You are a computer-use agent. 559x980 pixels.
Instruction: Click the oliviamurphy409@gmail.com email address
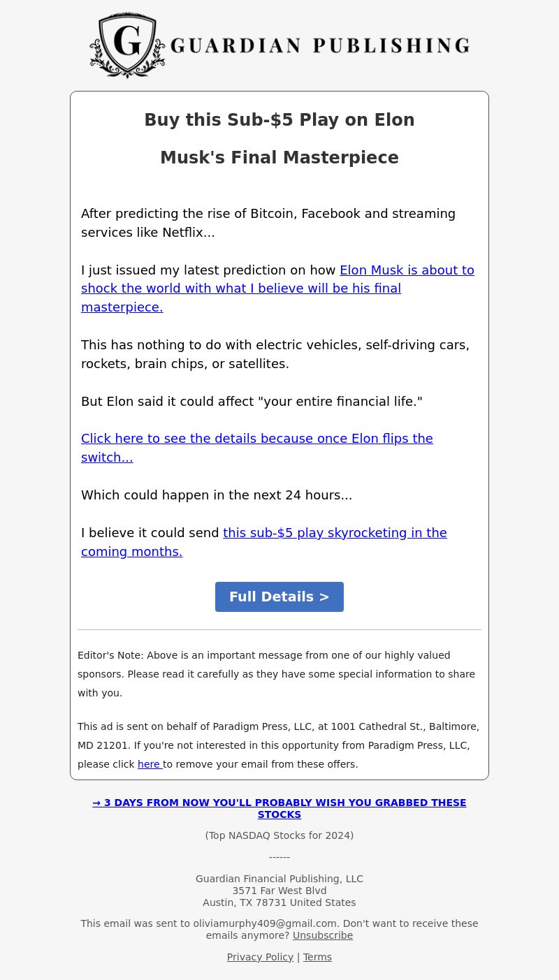click(265, 923)
